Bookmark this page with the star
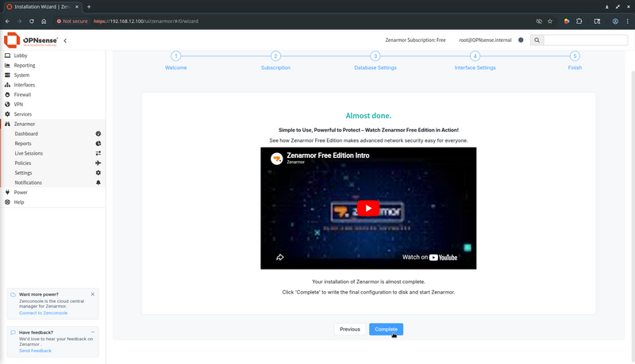The width and height of the screenshot is (635, 364). click(550, 21)
